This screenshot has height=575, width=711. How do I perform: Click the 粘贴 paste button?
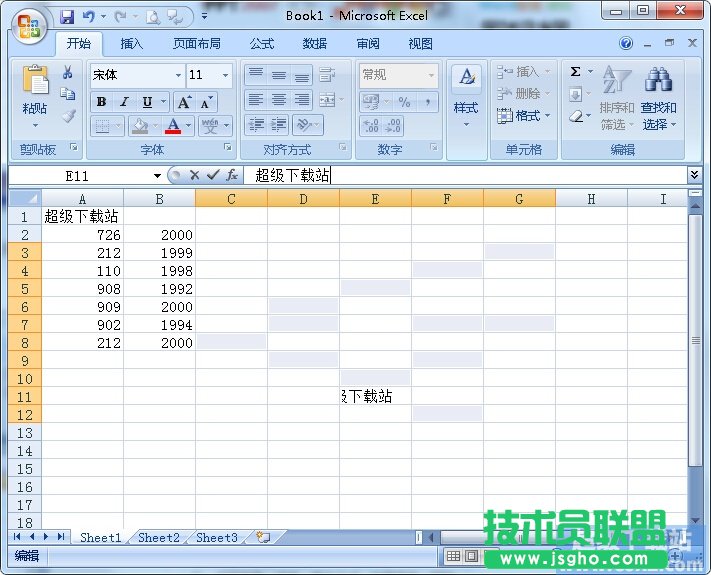coord(35,95)
